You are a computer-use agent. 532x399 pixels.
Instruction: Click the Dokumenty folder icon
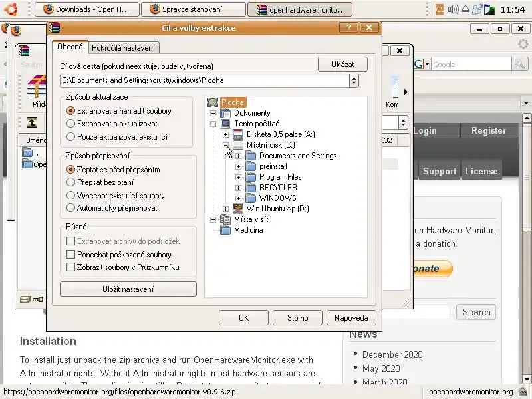225,113
